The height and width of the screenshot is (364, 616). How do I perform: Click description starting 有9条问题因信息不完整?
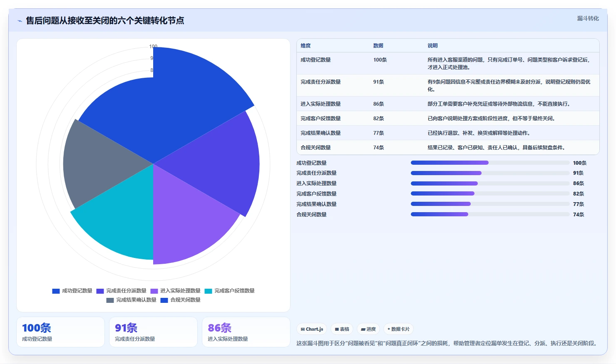point(509,86)
